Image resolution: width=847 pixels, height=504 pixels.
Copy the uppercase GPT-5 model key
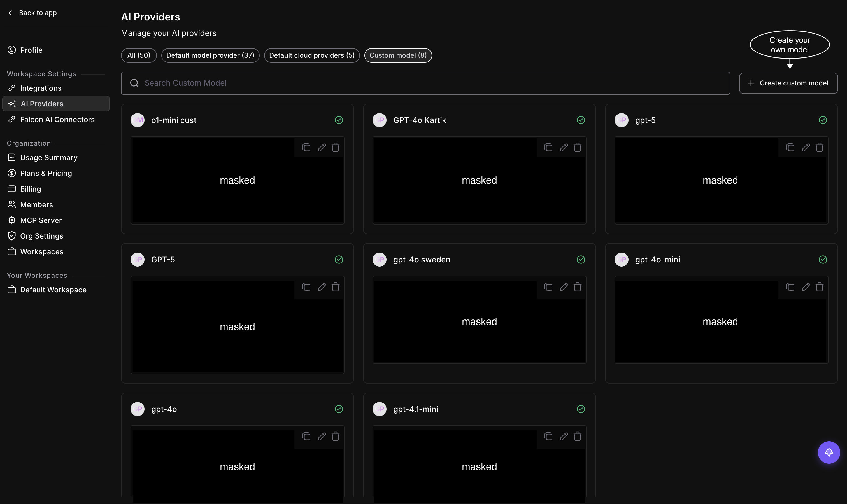click(306, 287)
